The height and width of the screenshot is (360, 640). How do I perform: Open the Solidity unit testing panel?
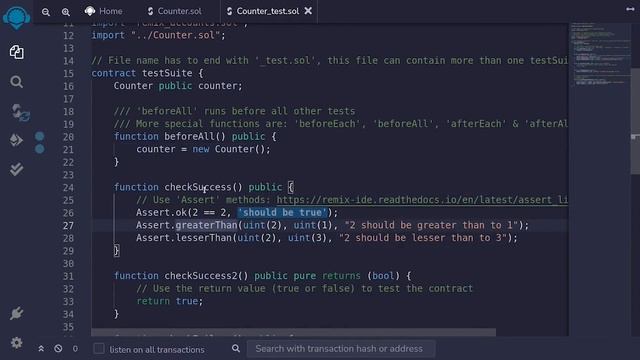tap(16, 169)
